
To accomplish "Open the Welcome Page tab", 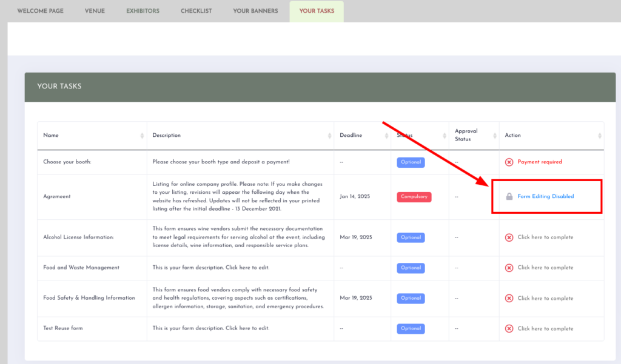I will [x=40, y=11].
